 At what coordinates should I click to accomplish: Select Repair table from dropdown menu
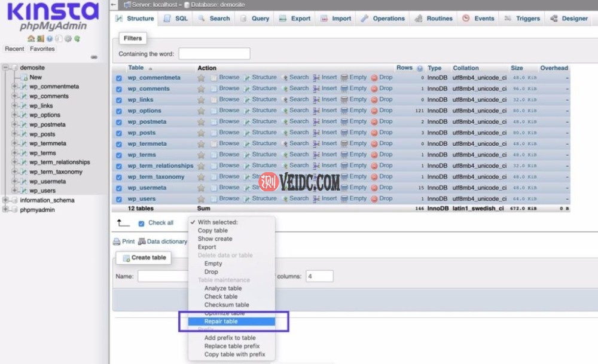click(221, 322)
